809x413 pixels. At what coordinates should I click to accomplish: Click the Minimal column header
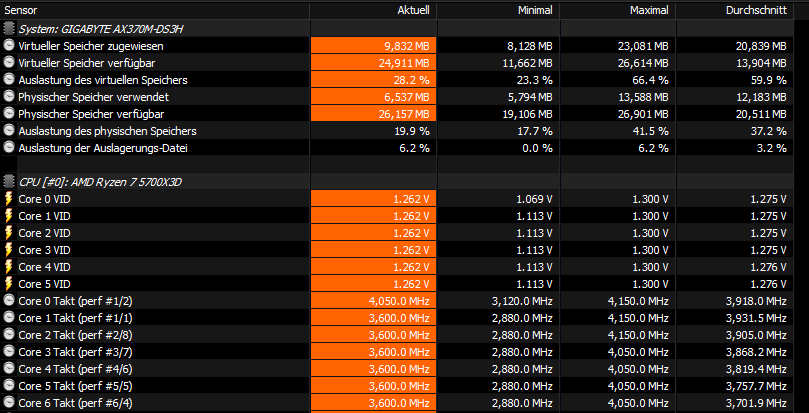point(498,10)
